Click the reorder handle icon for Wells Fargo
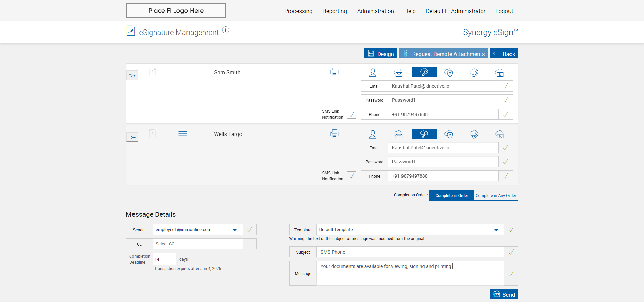This screenshot has height=302, width=644. click(183, 134)
